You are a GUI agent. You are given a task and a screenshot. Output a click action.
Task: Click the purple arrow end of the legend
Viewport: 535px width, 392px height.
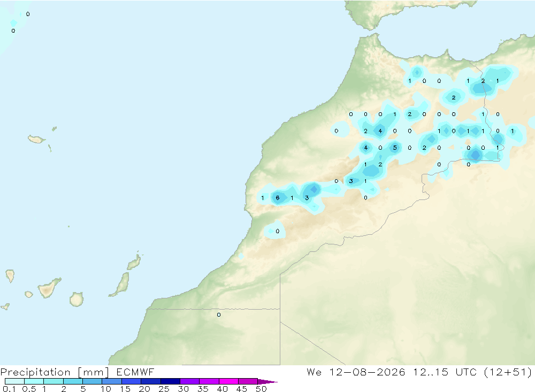tap(267, 382)
